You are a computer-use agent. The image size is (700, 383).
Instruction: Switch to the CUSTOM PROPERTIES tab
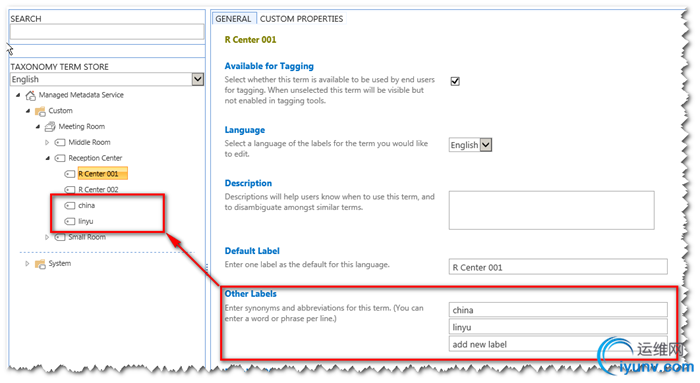click(x=302, y=19)
